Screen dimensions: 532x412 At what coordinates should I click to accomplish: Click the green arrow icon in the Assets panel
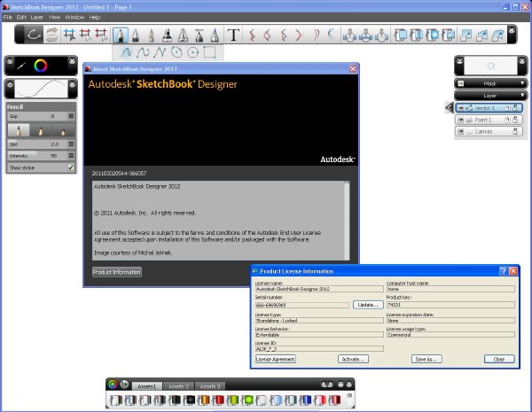pos(124,385)
